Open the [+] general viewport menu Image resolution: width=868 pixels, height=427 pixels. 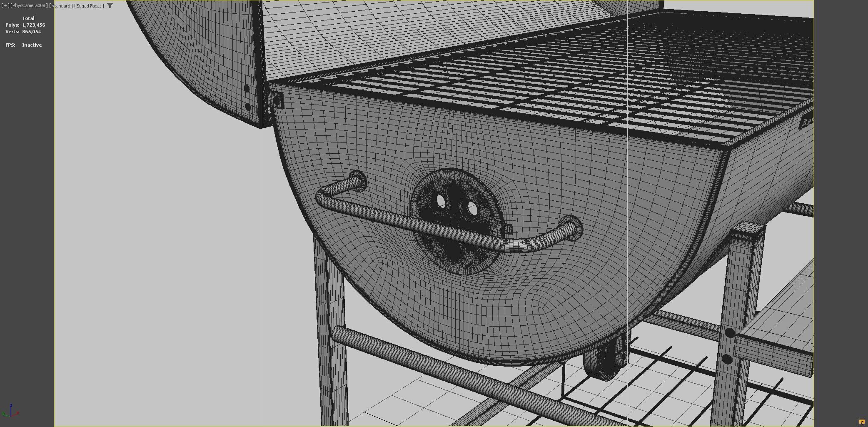pyautogui.click(x=5, y=6)
